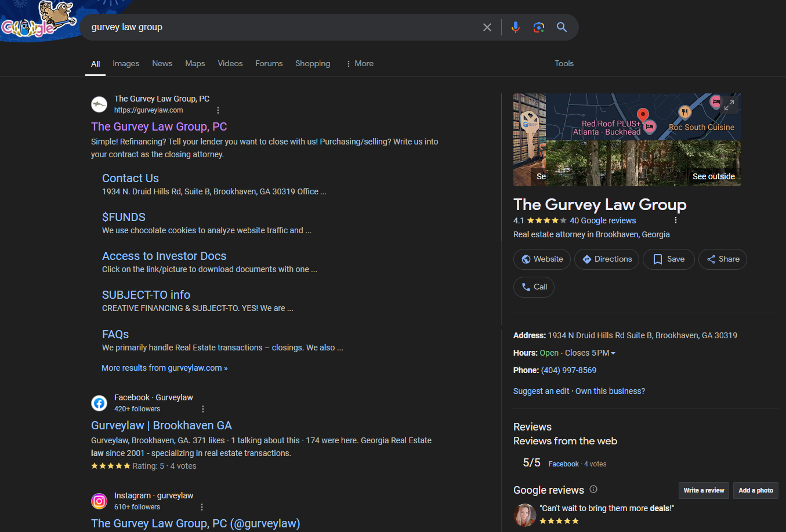Open the SUBJECT-TO info sitelink
The image size is (786, 532).
point(146,295)
